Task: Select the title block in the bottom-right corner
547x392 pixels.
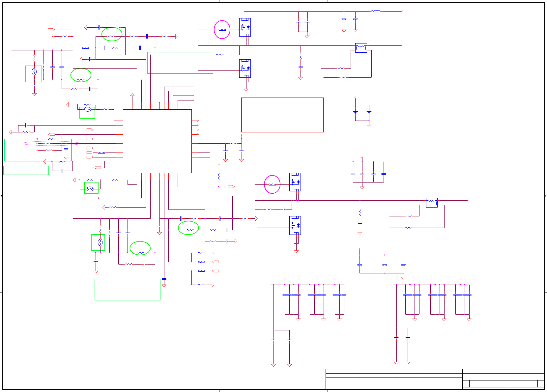Action: 435,379
